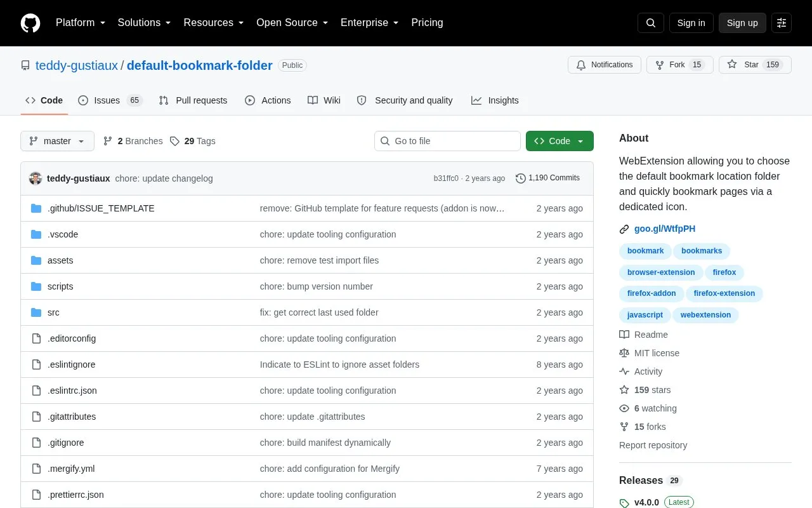Screen dimensions: 812x508
Task: Select the webextension topic tag
Action: point(705,315)
